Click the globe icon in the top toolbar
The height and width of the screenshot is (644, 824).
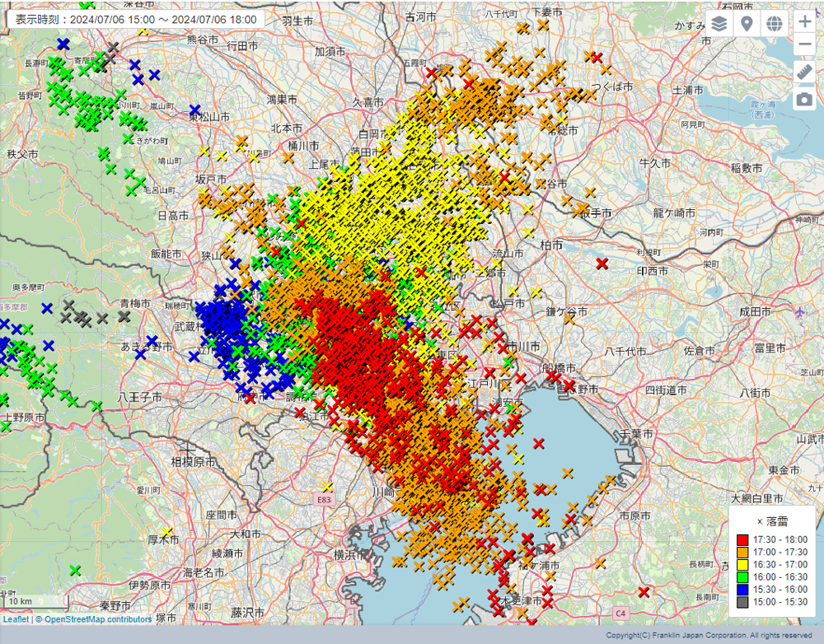pos(774,23)
